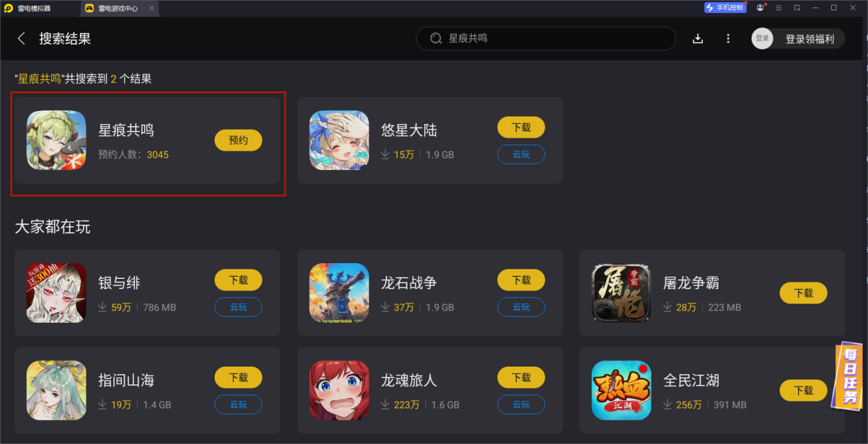The width and height of the screenshot is (868, 444).
Task: Cloud play 银与绯 via 云玩 button
Action: 238,307
